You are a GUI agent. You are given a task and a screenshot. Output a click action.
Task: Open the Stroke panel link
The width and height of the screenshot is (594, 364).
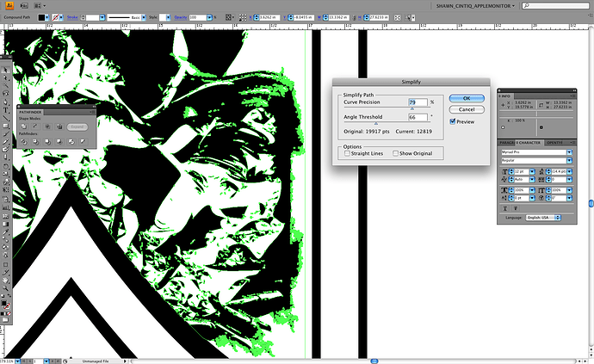coord(72,17)
